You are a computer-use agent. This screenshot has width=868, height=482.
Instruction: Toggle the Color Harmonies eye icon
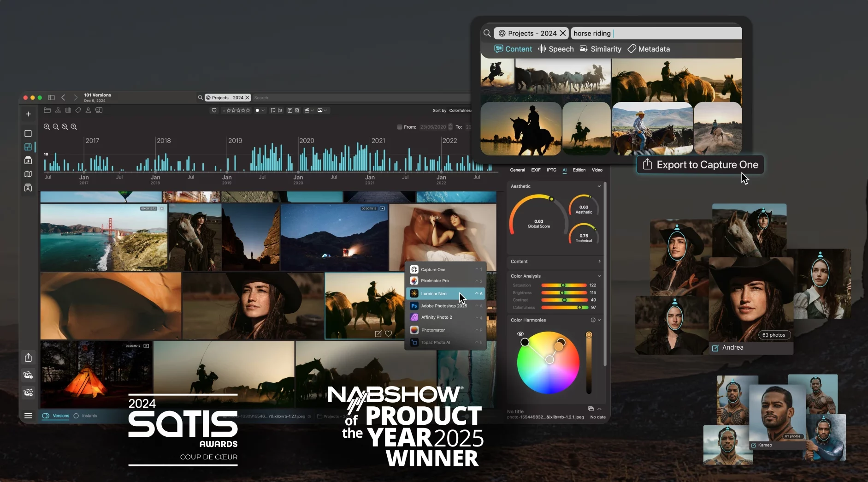pyautogui.click(x=520, y=333)
